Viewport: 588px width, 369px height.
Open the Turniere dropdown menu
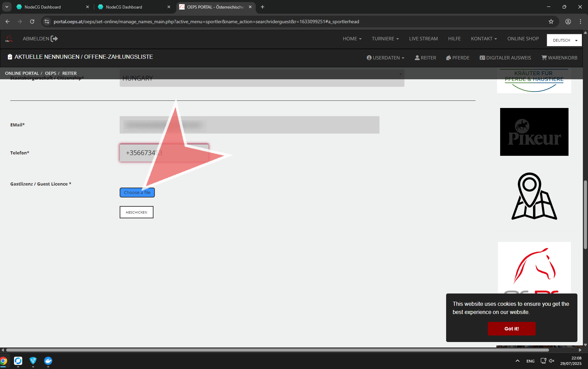pyautogui.click(x=385, y=39)
